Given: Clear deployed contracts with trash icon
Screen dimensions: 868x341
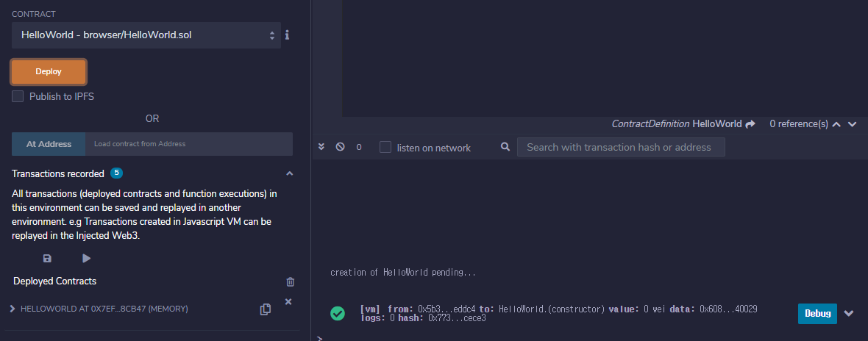Looking at the screenshot, I should (291, 282).
